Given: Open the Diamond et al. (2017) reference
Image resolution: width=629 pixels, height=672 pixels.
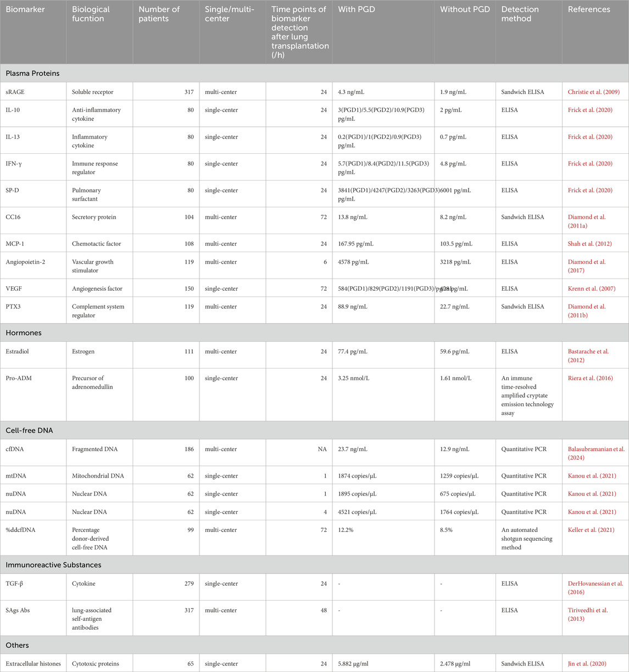Looking at the screenshot, I should pos(587,266).
